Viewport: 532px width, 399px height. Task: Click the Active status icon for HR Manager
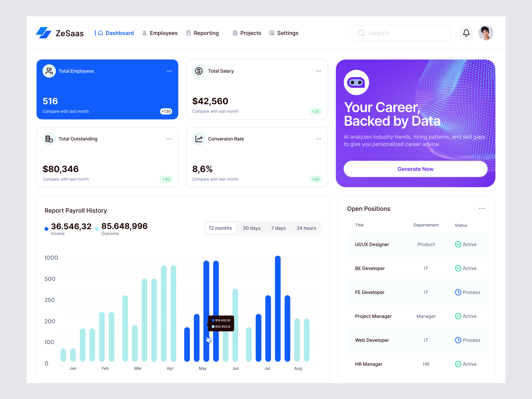tap(458, 364)
